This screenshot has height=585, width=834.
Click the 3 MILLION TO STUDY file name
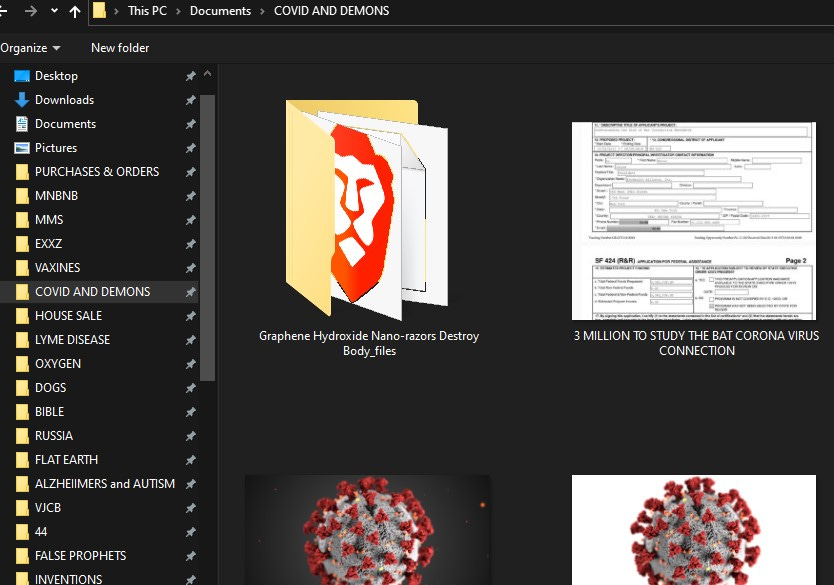tap(696, 343)
